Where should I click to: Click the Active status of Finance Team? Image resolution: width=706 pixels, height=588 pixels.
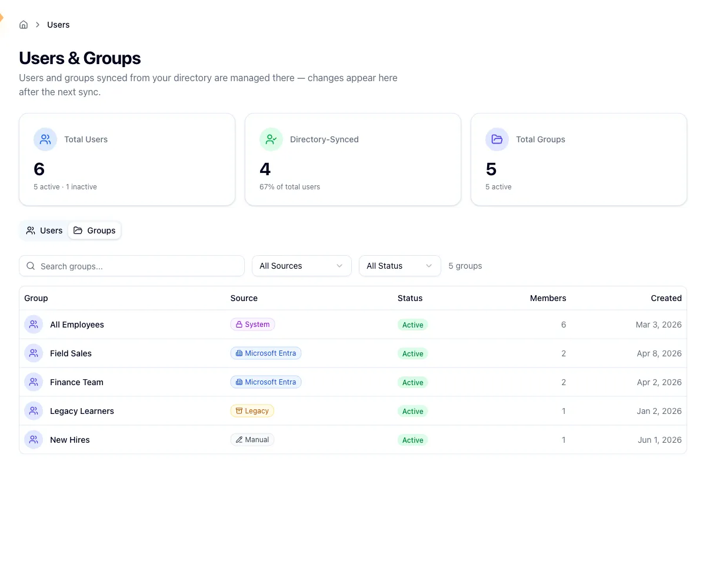412,382
